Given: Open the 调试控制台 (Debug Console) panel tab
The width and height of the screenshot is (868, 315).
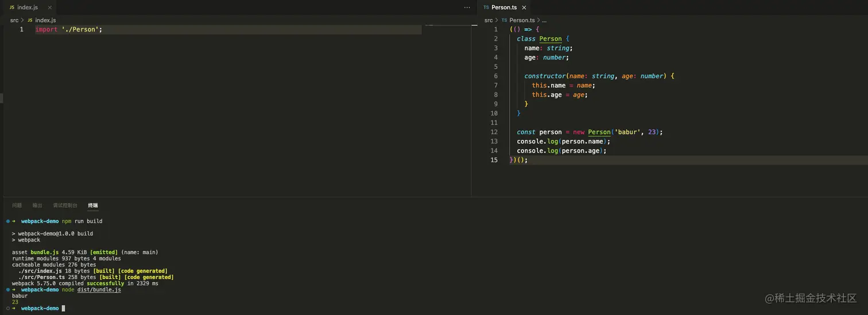Looking at the screenshot, I should point(65,205).
